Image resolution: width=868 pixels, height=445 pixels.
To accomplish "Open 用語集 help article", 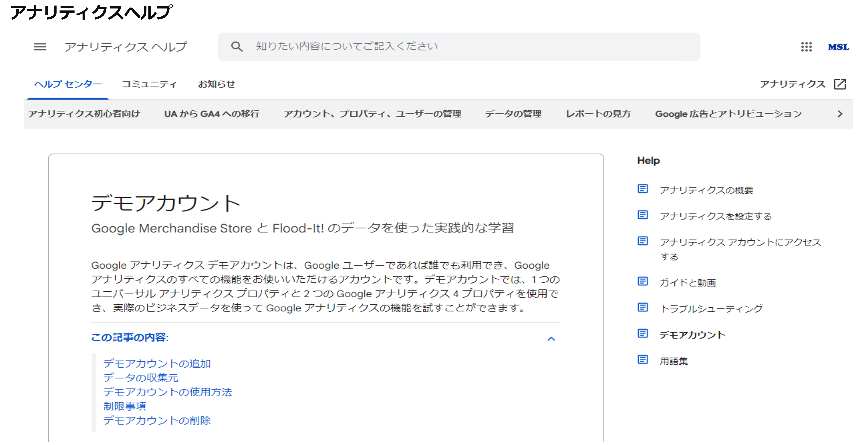I will coord(674,361).
